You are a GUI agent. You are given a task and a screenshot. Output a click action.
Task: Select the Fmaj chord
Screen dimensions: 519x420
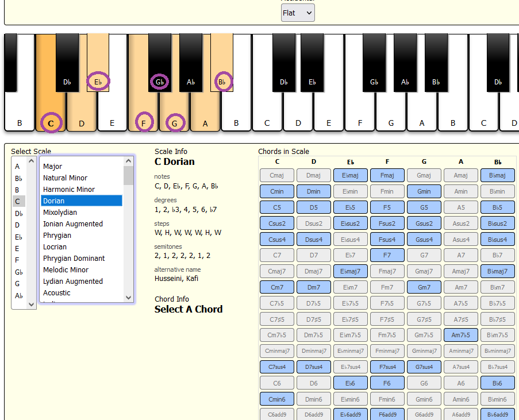click(x=387, y=175)
